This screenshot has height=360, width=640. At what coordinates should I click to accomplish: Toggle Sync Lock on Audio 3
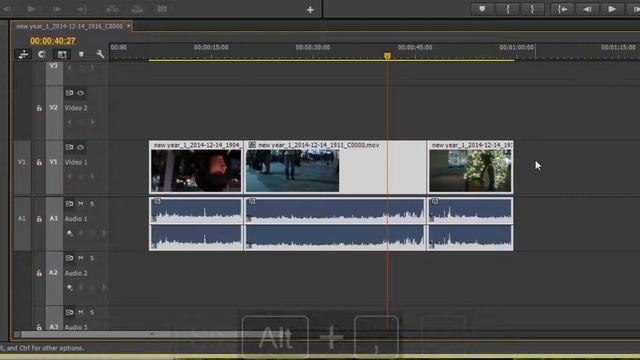coord(69,312)
